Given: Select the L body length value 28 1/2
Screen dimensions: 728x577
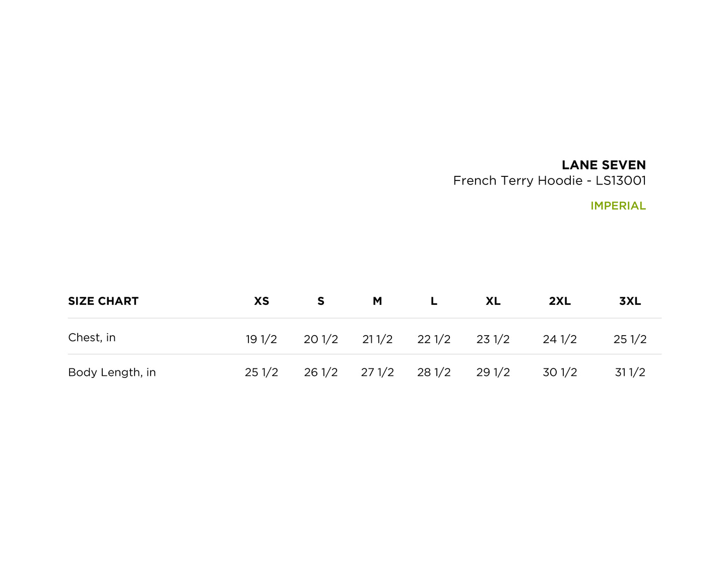Looking at the screenshot, I should pyautogui.click(x=434, y=372).
